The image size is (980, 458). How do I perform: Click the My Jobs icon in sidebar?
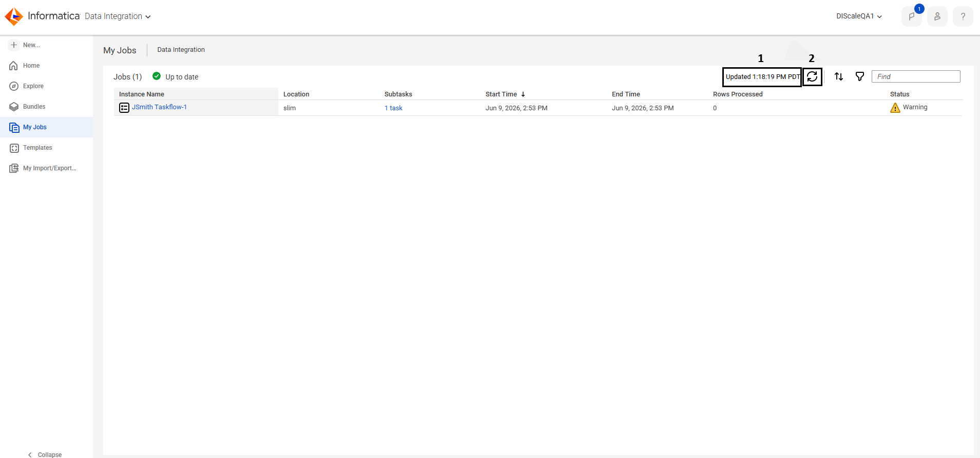point(14,127)
